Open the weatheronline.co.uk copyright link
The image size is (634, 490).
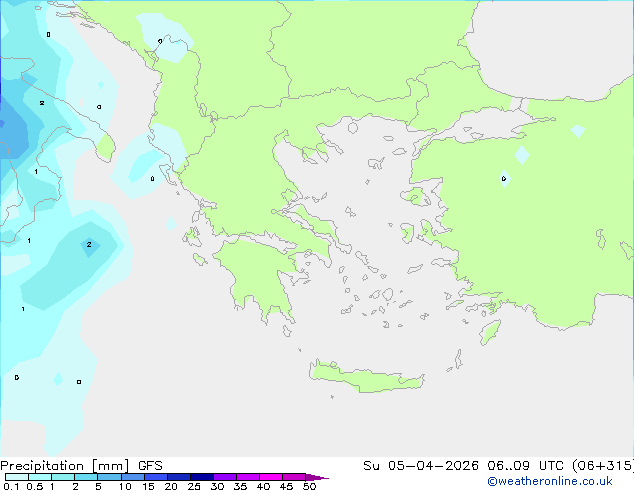[x=550, y=481]
